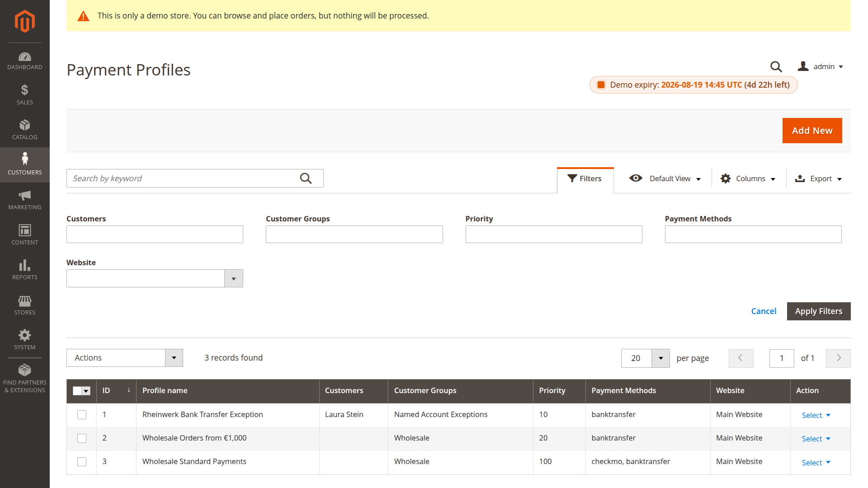Open the Catalog sidebar menu
868x488 pixels.
click(25, 130)
